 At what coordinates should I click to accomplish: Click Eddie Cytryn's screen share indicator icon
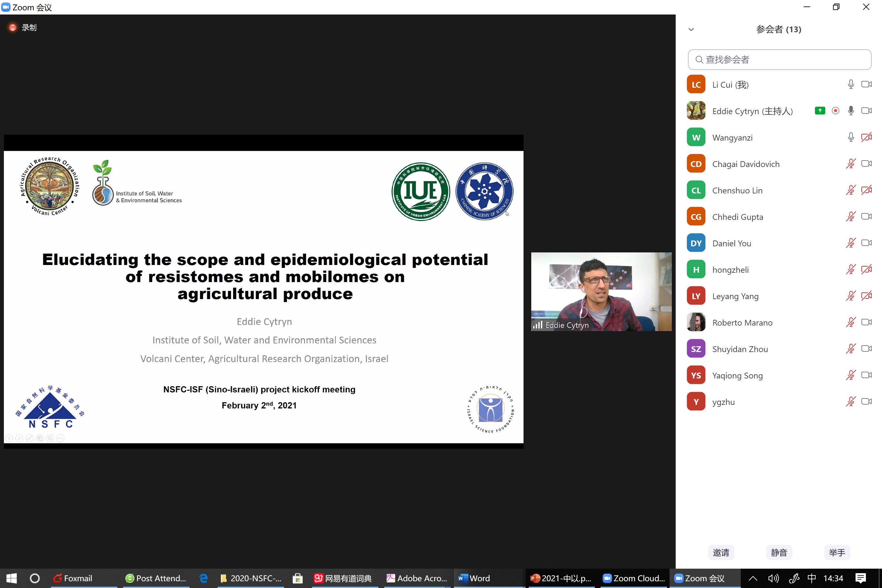pyautogui.click(x=820, y=111)
